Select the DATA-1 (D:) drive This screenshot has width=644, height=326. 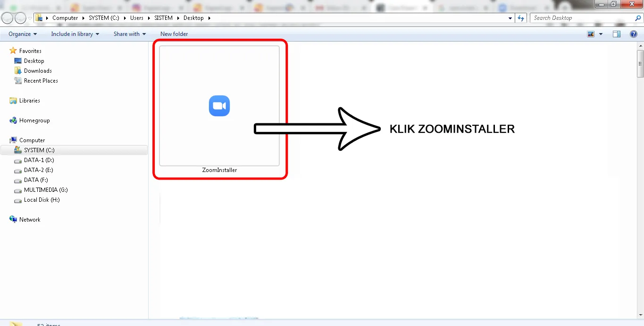pyautogui.click(x=39, y=160)
